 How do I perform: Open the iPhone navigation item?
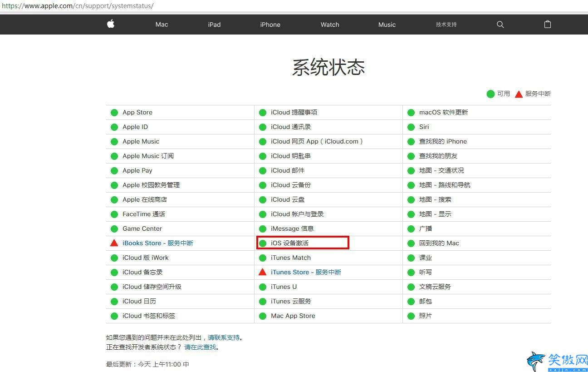pyautogui.click(x=270, y=25)
